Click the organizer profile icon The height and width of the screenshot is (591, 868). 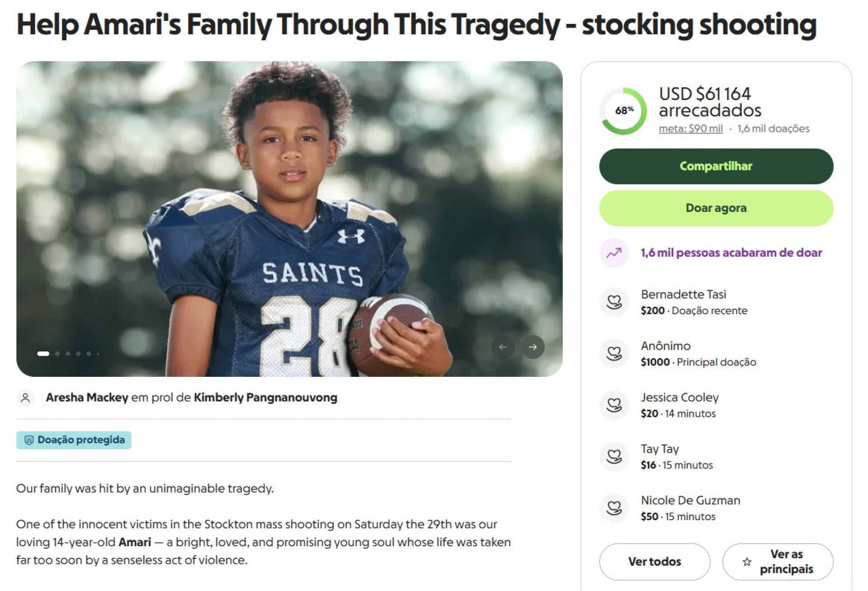coord(26,398)
